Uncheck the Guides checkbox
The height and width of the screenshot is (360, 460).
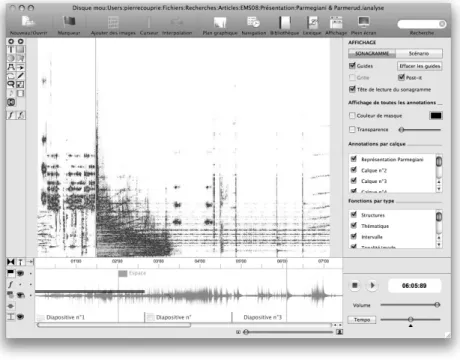click(352, 66)
